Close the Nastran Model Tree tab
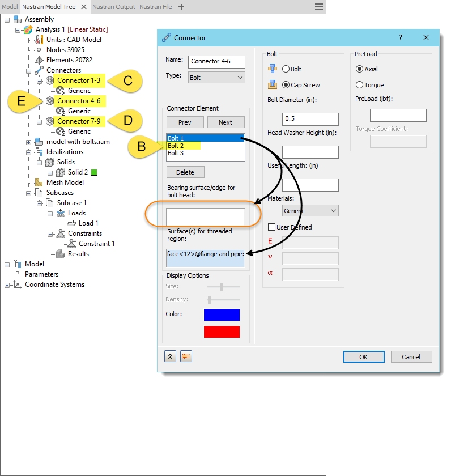The width and height of the screenshot is (451, 476). click(x=84, y=7)
